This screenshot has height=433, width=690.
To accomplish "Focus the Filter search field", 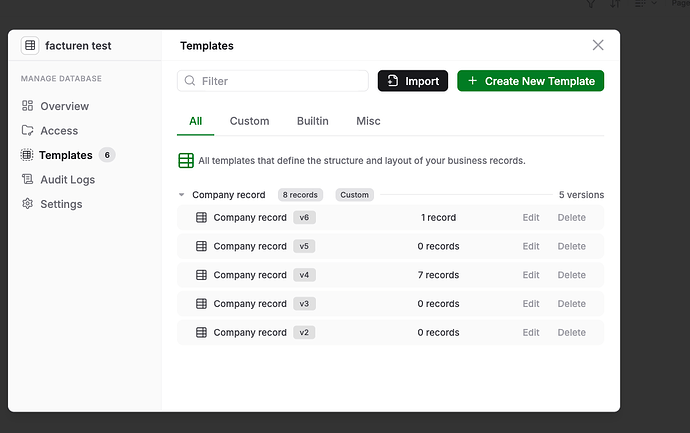I will [280, 81].
